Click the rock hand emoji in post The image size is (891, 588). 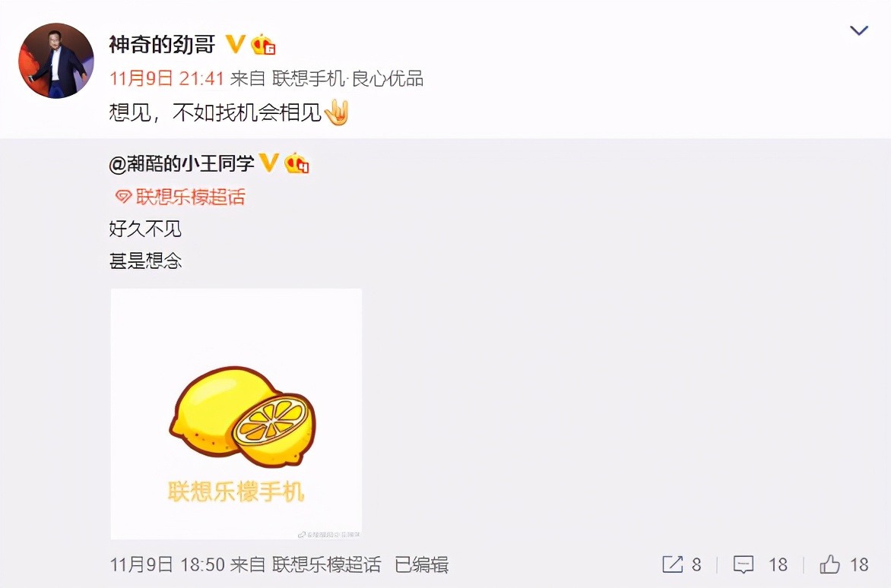pyautogui.click(x=336, y=112)
